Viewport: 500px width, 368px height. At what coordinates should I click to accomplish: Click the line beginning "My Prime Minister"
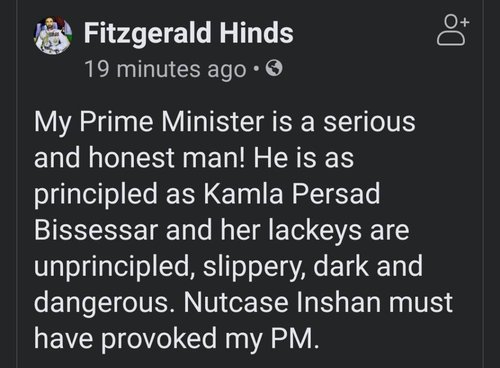coord(225,123)
